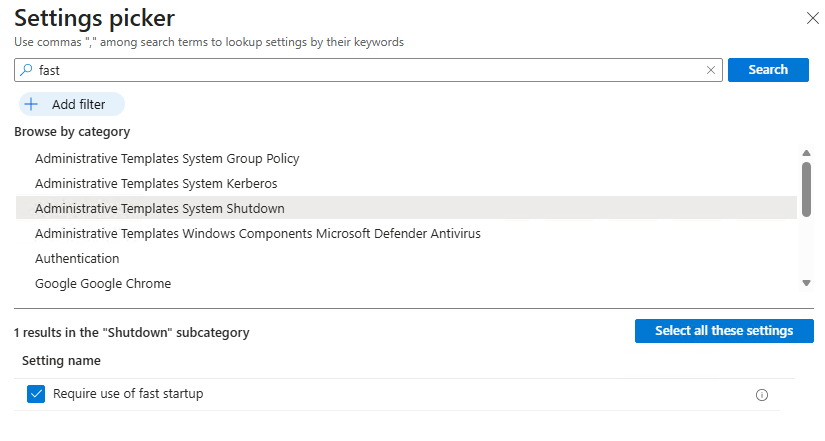Viewport: 825px width, 441px height.
Task: Add filter to the settings search
Action: [x=72, y=104]
